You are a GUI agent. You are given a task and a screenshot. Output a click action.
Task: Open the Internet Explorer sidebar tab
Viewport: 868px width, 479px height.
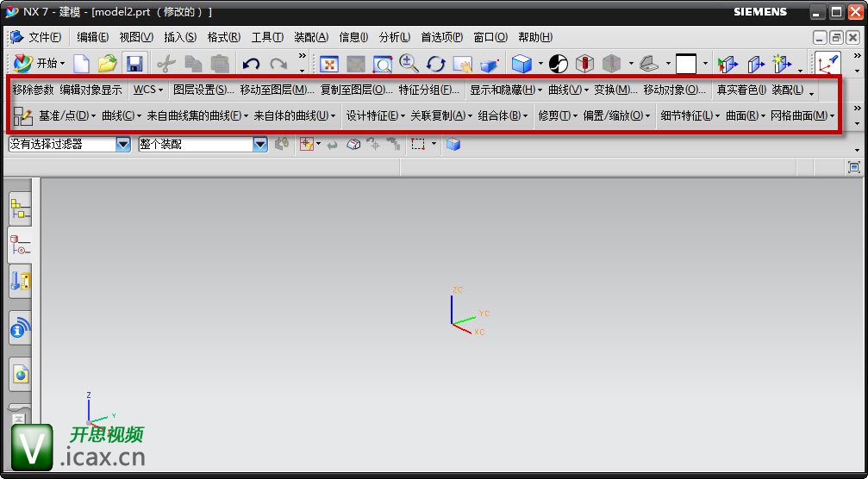tap(20, 375)
